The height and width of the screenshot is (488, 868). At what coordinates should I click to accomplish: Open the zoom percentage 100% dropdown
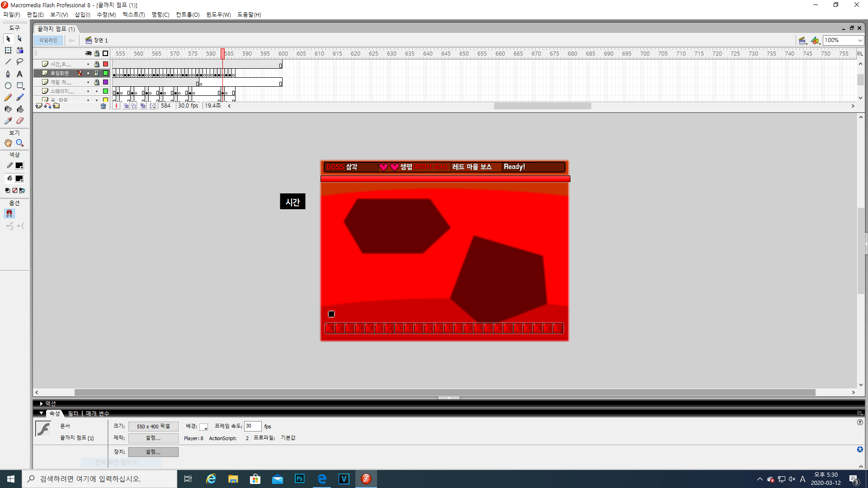(x=860, y=40)
